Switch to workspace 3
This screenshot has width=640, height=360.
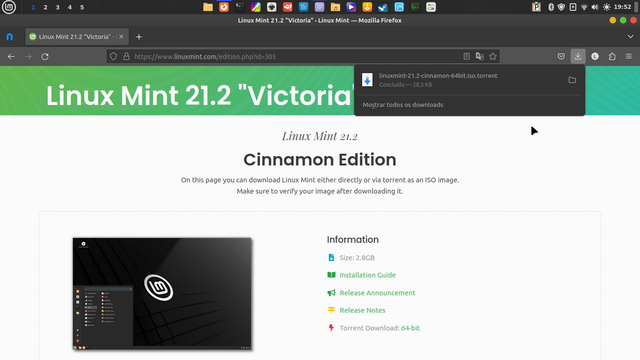click(58, 7)
